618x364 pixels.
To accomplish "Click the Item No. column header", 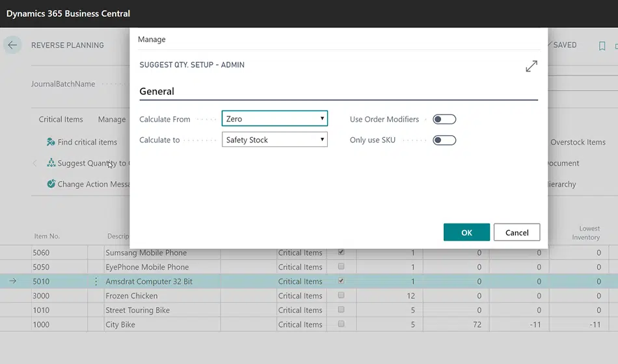I will [46, 237].
